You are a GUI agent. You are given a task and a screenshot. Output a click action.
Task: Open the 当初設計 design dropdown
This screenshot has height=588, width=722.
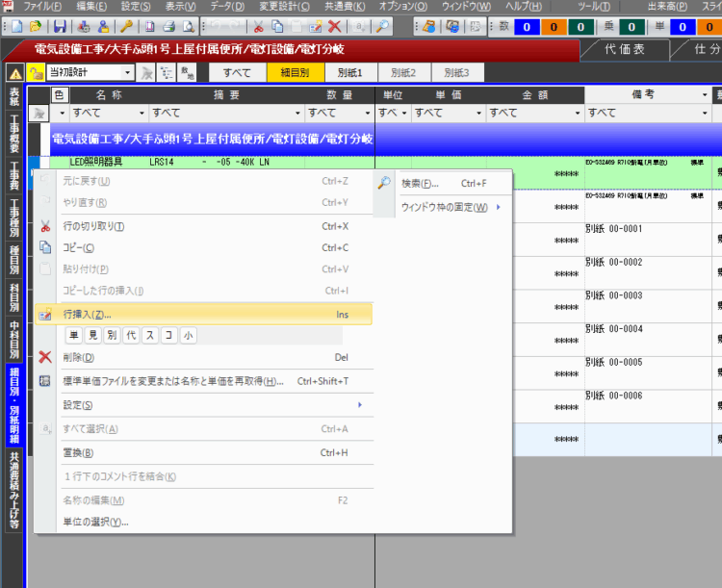128,72
